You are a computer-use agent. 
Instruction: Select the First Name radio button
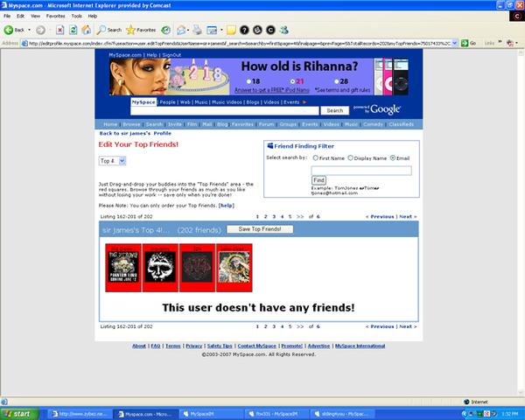point(312,157)
